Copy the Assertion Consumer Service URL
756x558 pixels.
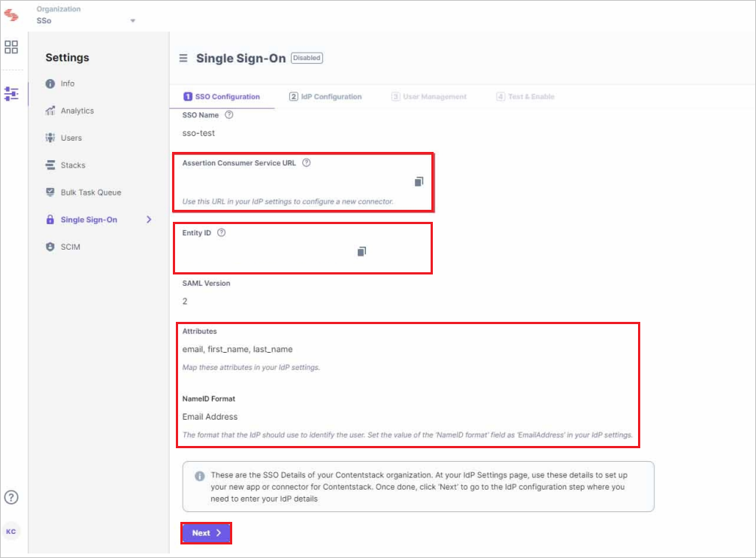pos(419,180)
